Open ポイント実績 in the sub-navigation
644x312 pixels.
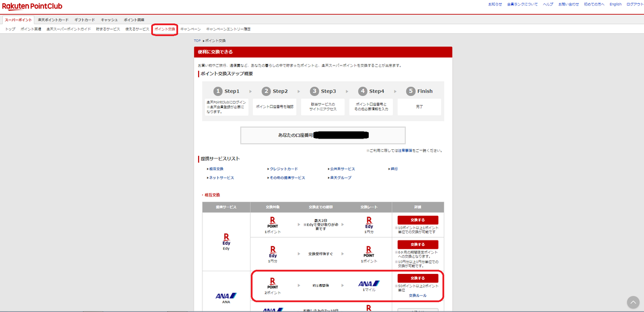click(31, 29)
